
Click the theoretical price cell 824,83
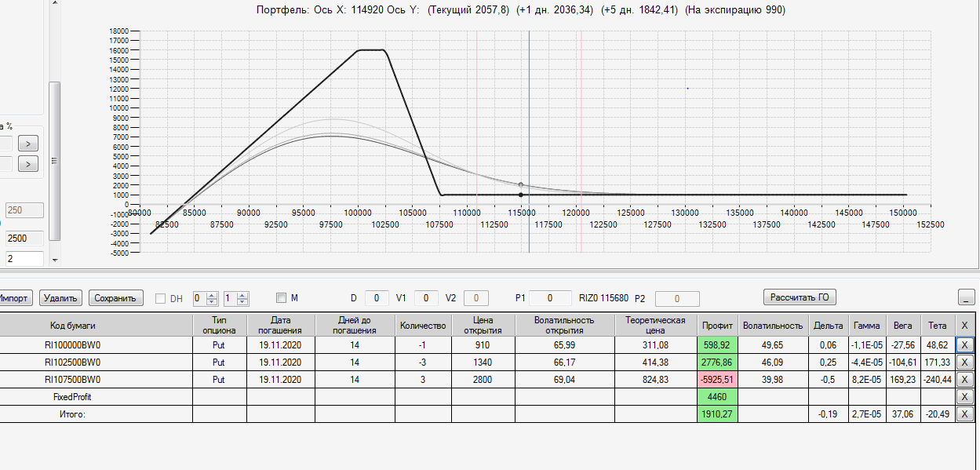pos(655,380)
